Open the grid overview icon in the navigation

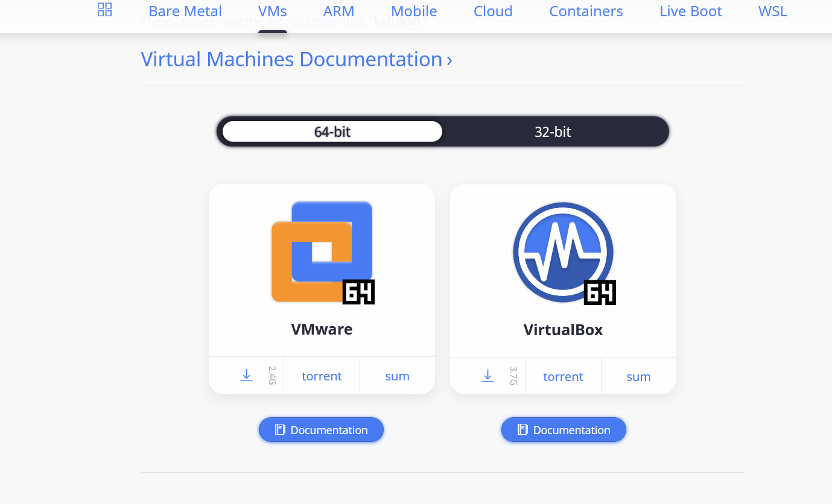104,9
